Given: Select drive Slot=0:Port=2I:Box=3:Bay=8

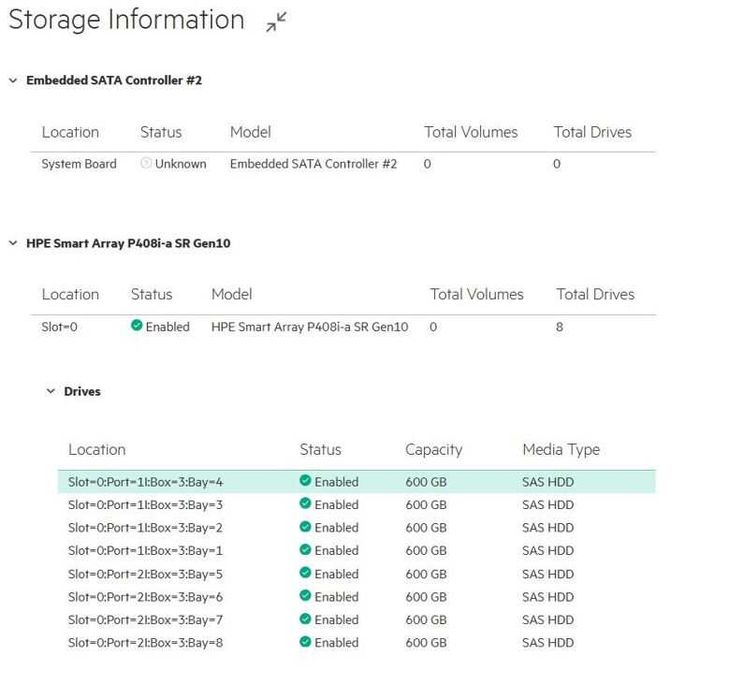Looking at the screenshot, I should (x=357, y=643).
